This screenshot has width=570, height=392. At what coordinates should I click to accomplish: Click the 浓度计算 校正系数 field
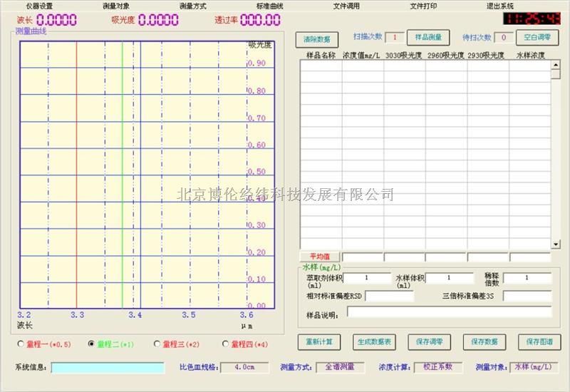pyautogui.click(x=438, y=367)
